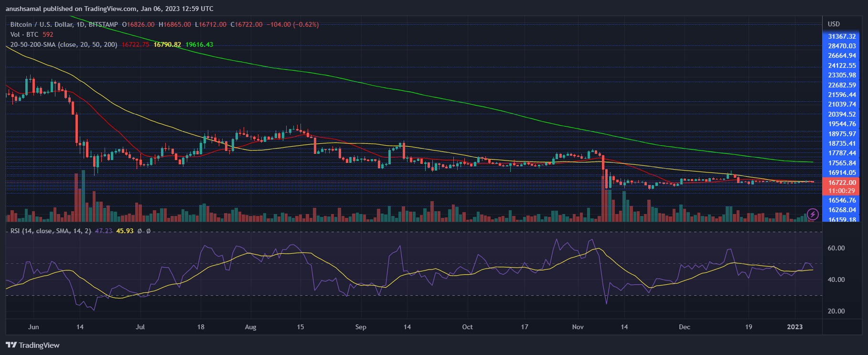Click the 31367.32 price level label

coord(842,36)
